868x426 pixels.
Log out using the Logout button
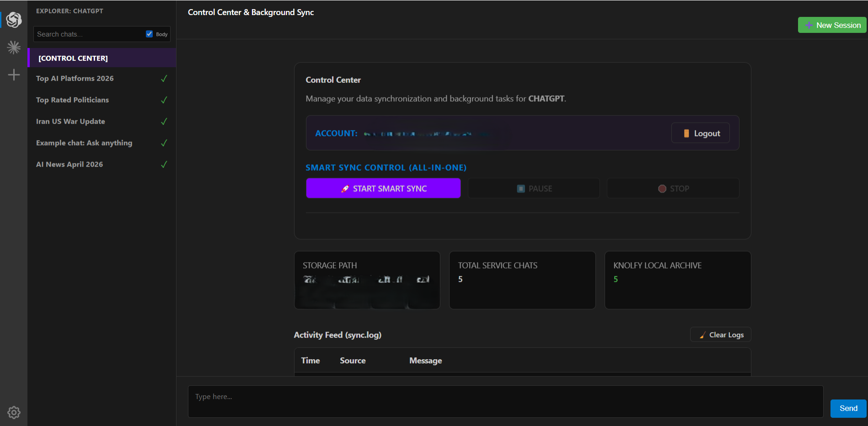pos(701,133)
